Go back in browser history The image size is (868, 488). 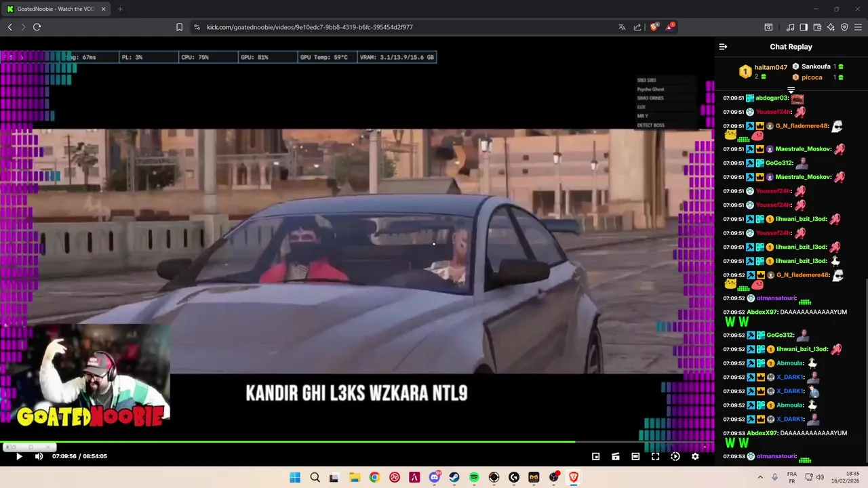coord(10,27)
